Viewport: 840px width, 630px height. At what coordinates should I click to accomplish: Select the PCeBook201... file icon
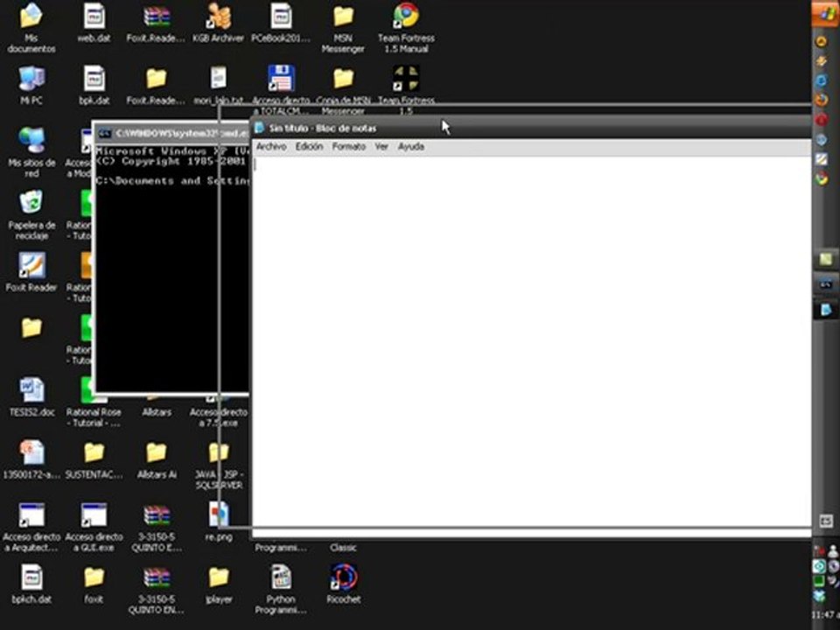[x=281, y=23]
